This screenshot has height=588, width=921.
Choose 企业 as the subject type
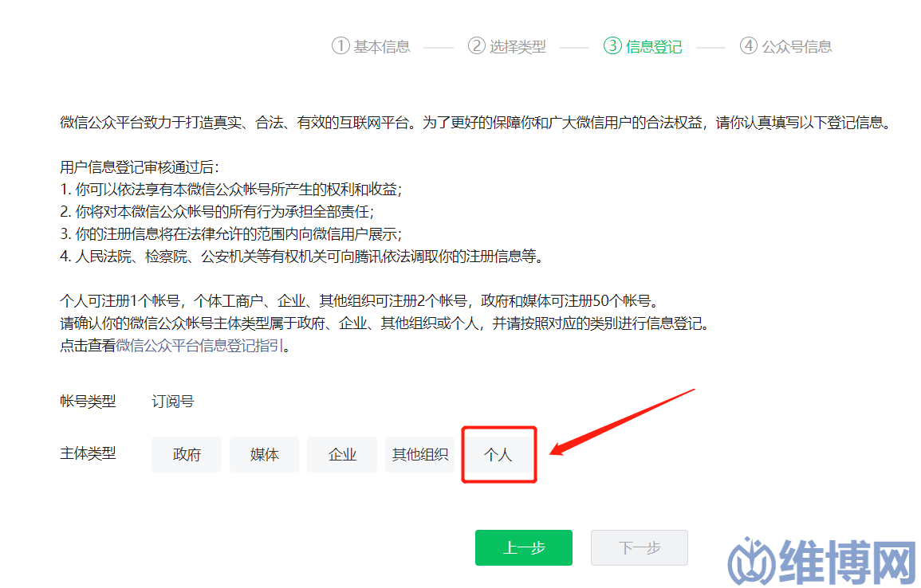[342, 454]
